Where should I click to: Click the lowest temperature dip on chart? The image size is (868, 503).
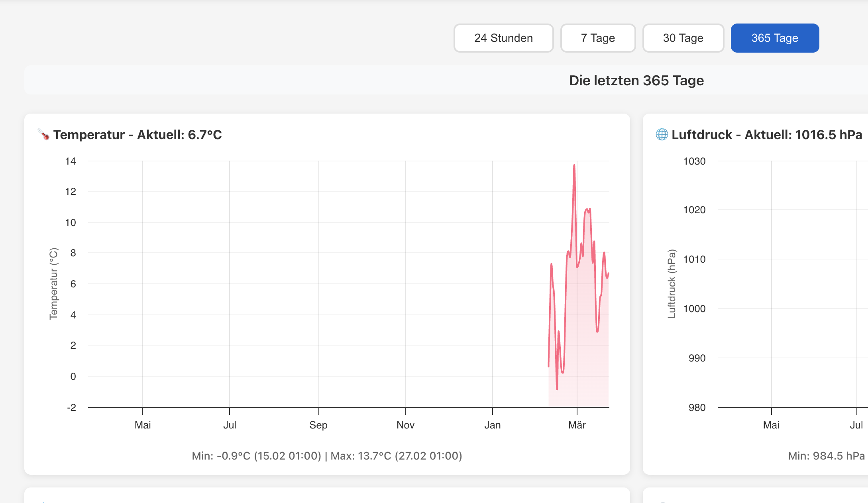557,389
